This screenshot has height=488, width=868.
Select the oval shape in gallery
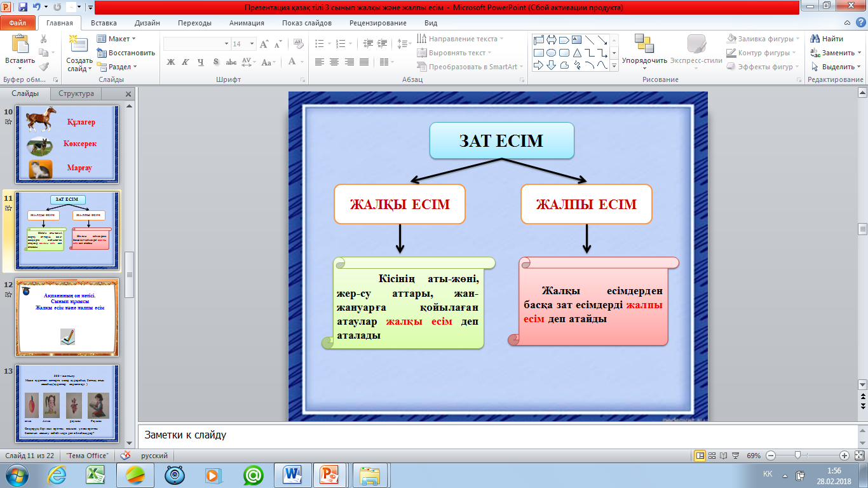click(x=552, y=52)
